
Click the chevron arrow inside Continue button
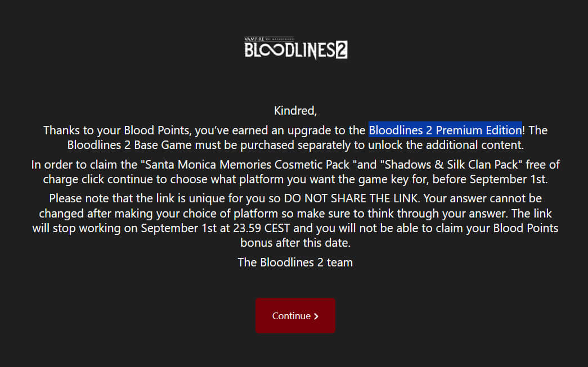tap(316, 316)
